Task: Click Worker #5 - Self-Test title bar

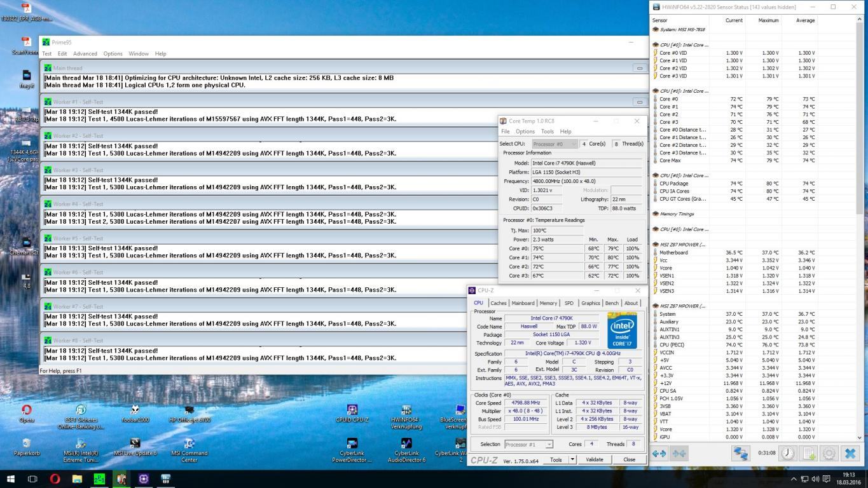Action: (345, 238)
